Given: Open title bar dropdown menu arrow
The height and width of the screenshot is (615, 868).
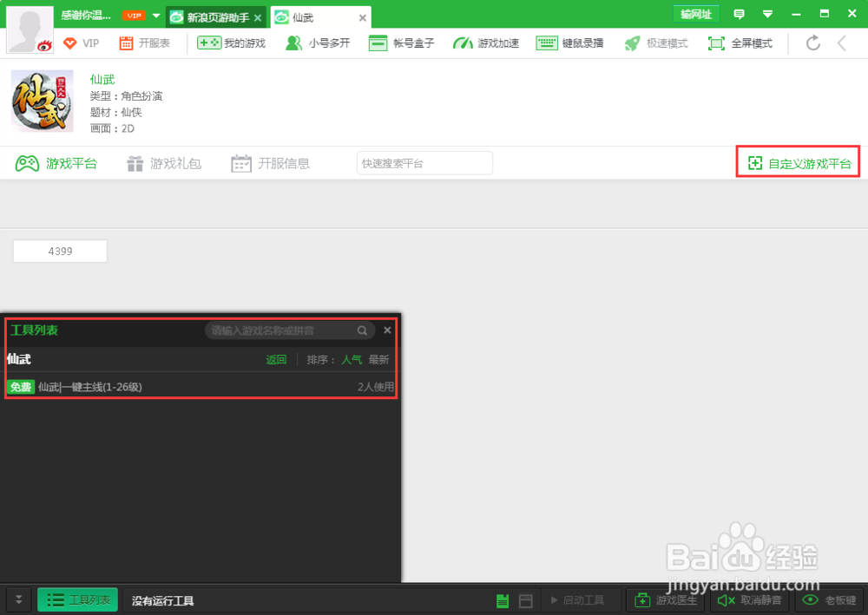Looking at the screenshot, I should pos(767,15).
